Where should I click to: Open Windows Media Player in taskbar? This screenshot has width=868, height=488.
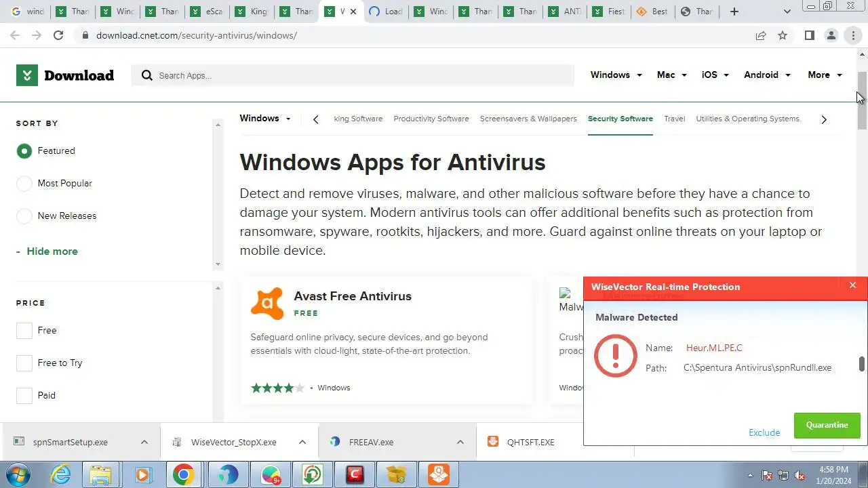coord(143,475)
